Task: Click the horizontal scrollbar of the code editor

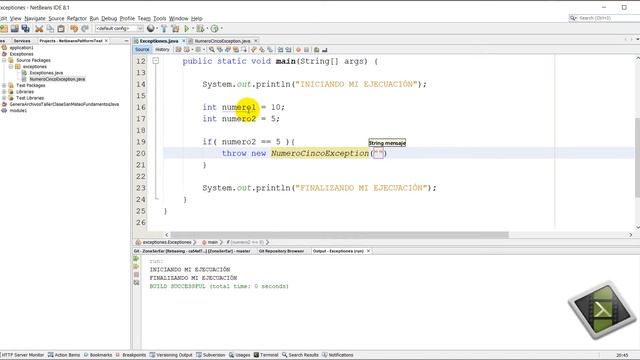Action: tap(340, 235)
